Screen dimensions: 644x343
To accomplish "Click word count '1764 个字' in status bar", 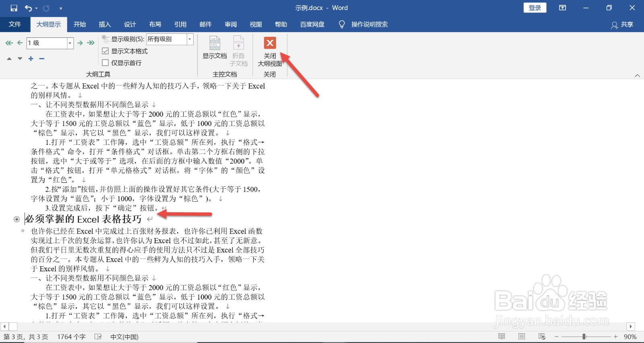I will click(71, 337).
